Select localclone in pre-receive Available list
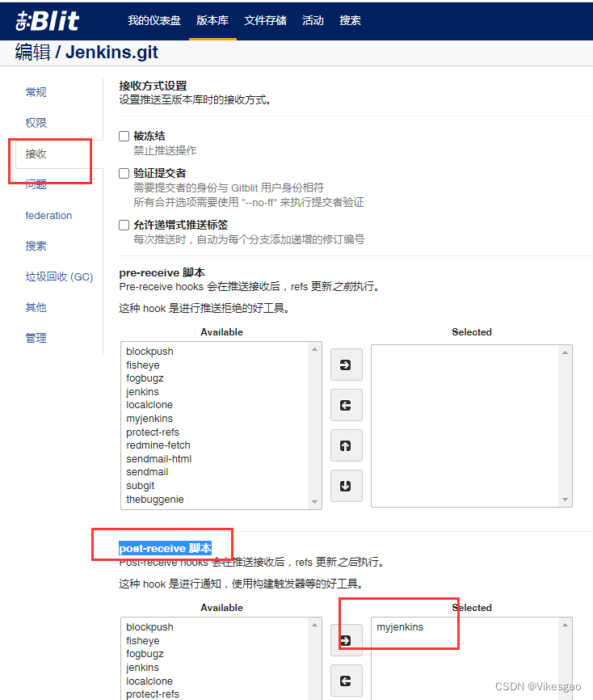593x700 pixels. pos(149,405)
